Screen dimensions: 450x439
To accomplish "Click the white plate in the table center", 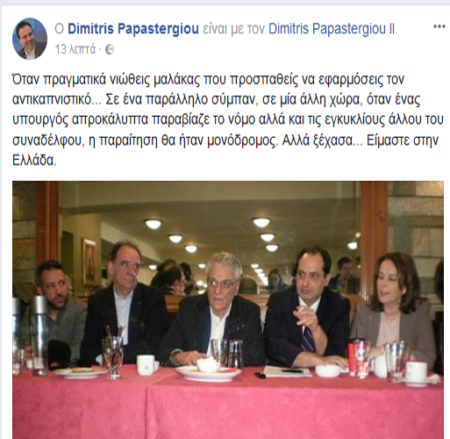I will [208, 372].
